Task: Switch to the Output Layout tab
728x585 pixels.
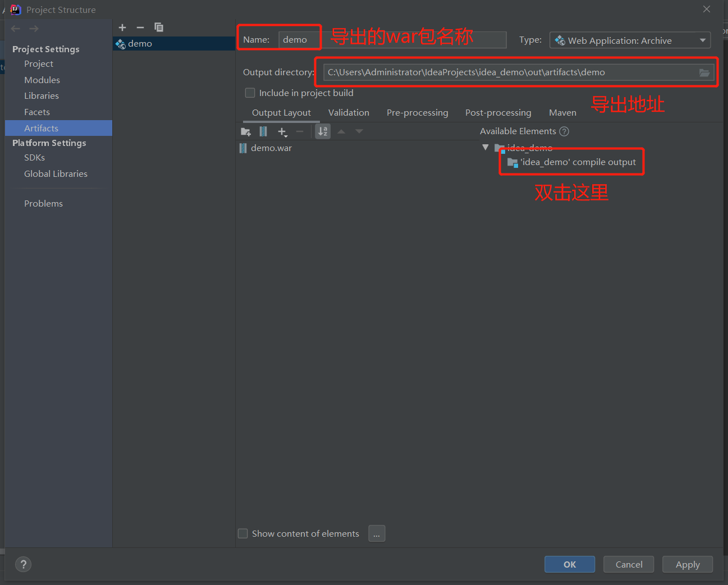Action: [281, 112]
